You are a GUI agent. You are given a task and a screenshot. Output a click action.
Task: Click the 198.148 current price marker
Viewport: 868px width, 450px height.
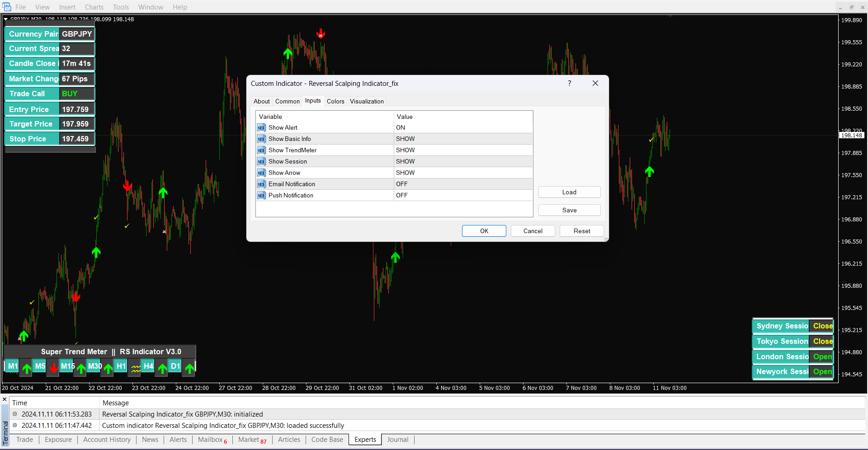(x=852, y=136)
